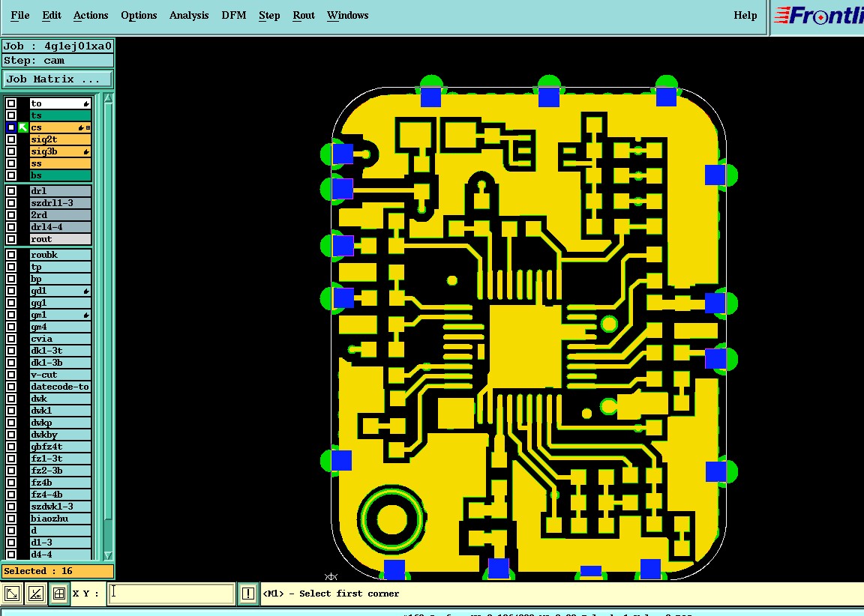Screen dimensions: 864x616
Task: Click the flame marker on gd1 layer
Action: click(x=86, y=292)
